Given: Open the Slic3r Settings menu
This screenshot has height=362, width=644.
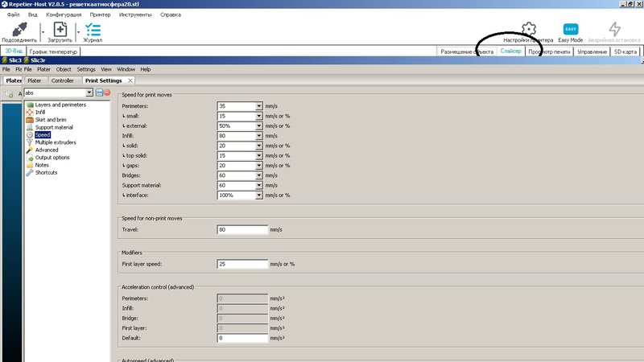Looking at the screenshot, I should coord(86,69).
